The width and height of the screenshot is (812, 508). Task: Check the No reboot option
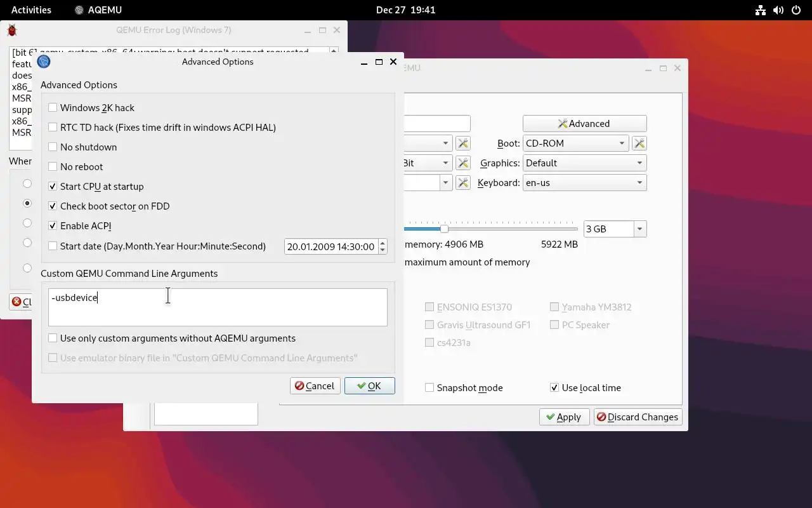coord(53,167)
